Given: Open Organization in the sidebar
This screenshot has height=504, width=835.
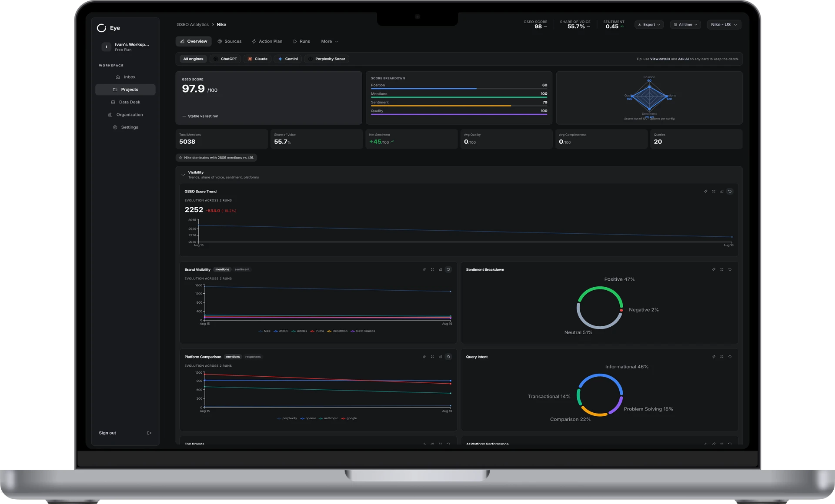Looking at the screenshot, I should click(125, 115).
